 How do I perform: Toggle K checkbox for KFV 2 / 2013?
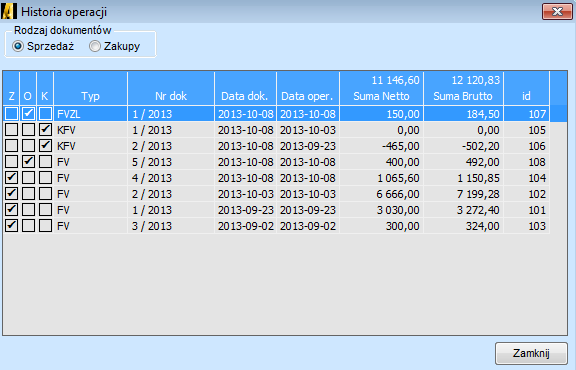tap(45, 146)
